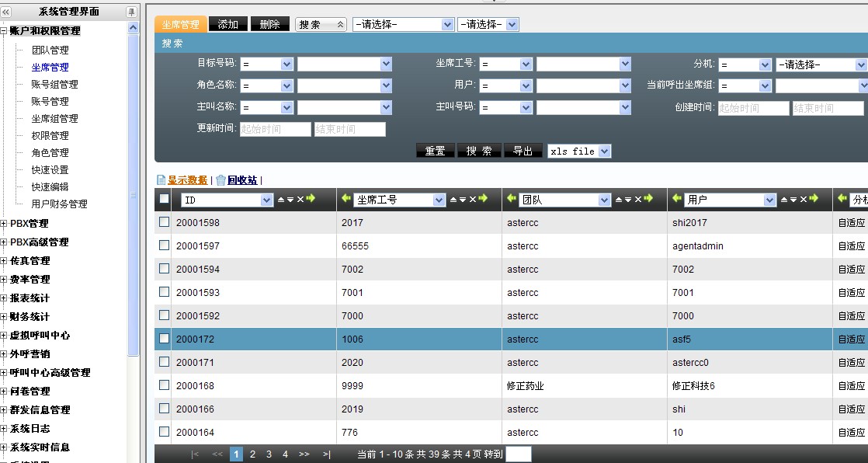This screenshot has width=868, height=463.
Task: Toggle the select-all checkbox in table header
Action: click(x=164, y=199)
